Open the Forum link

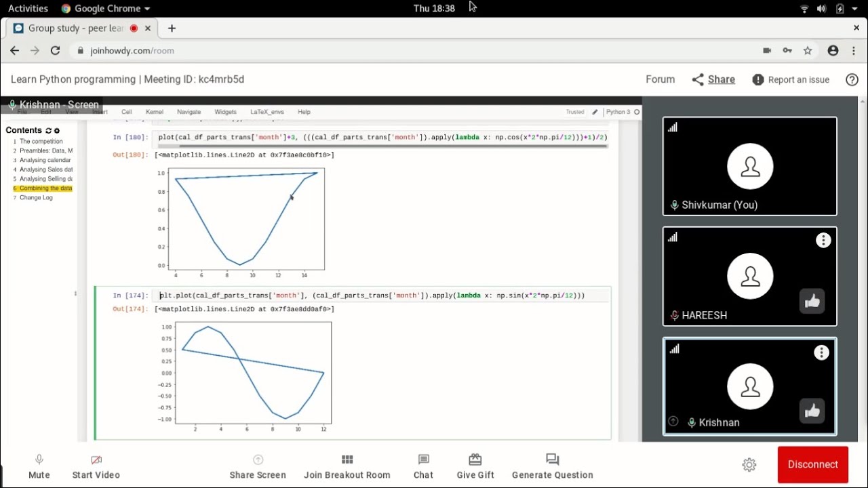[x=660, y=79]
